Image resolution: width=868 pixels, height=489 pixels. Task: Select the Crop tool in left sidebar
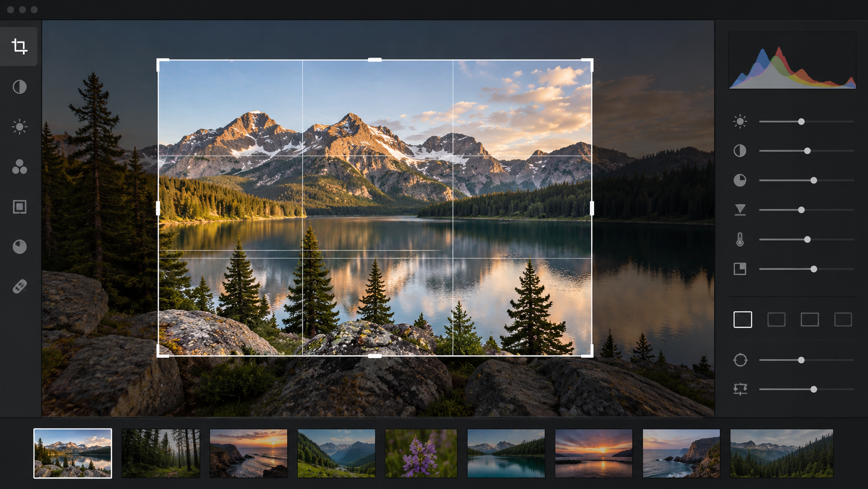19,47
